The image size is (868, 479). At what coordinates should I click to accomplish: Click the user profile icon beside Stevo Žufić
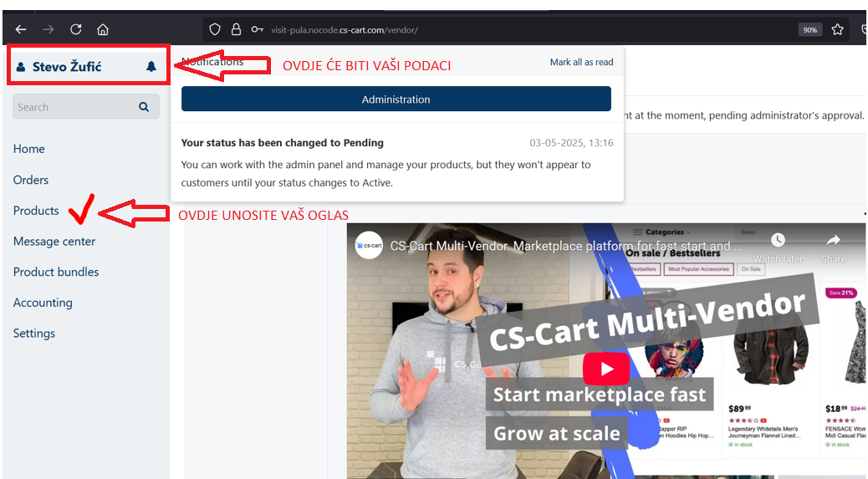20,67
